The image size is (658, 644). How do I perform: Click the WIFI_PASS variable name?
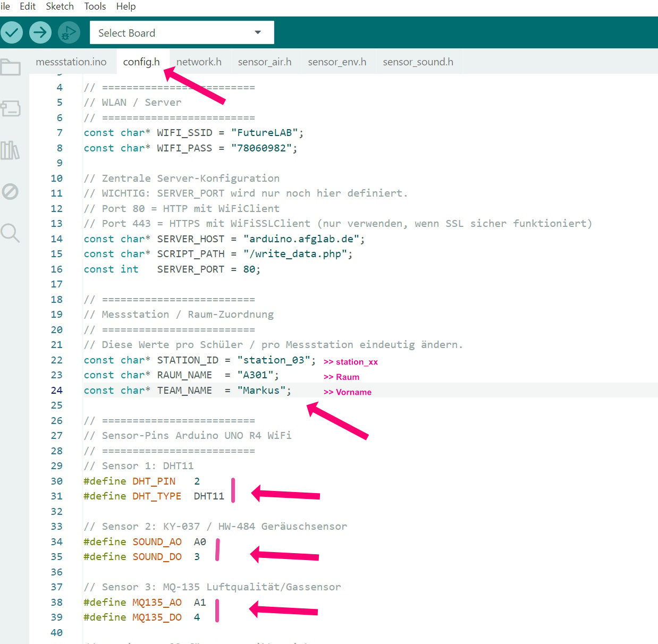(x=184, y=148)
